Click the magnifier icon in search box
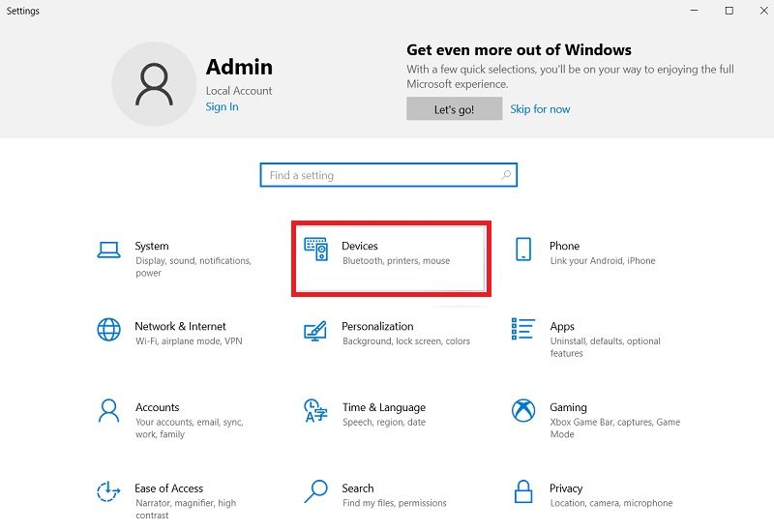 click(x=506, y=175)
